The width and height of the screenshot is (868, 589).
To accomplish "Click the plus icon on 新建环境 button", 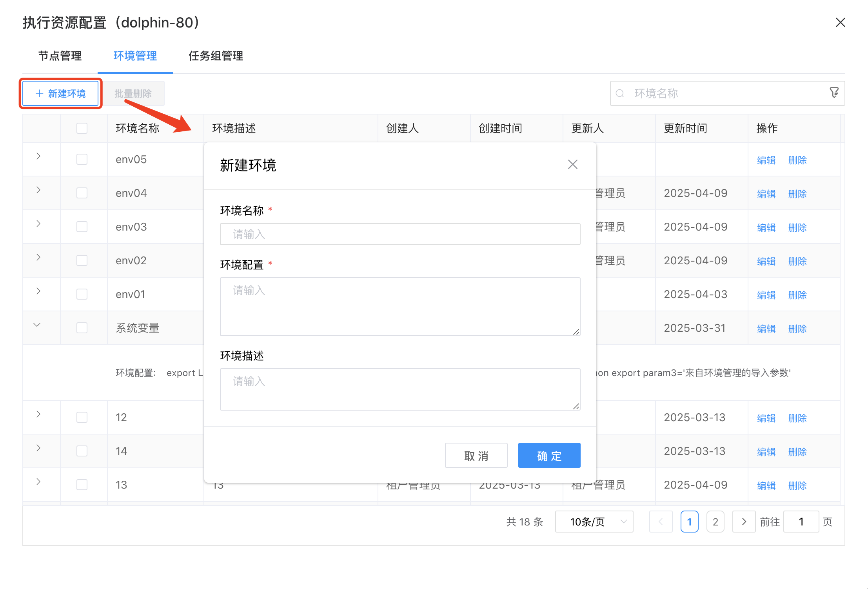I will tap(39, 93).
